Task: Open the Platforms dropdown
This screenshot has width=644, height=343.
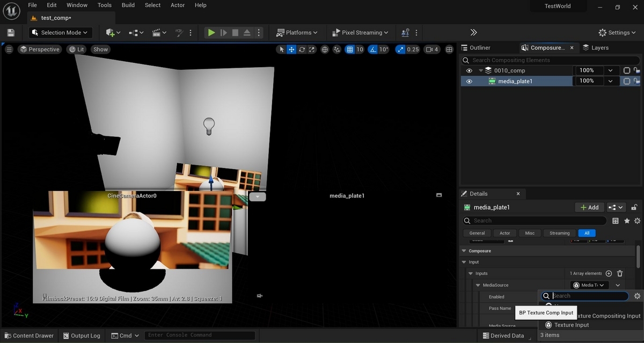Action: [x=297, y=33]
